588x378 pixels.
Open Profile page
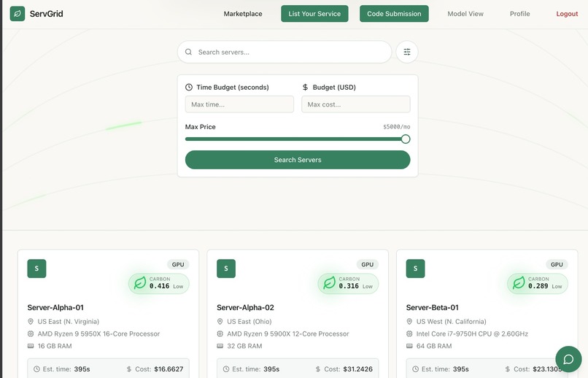pyautogui.click(x=519, y=14)
